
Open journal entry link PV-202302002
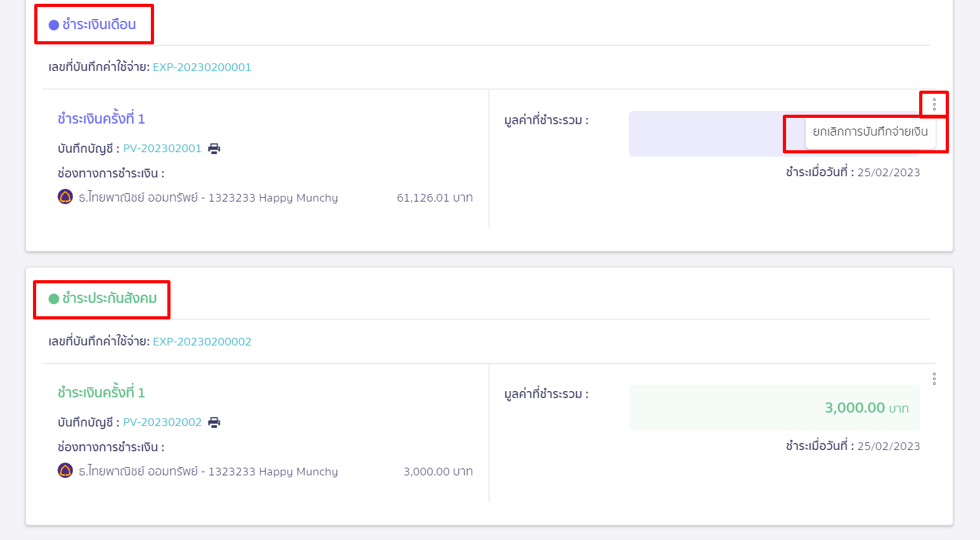162,422
